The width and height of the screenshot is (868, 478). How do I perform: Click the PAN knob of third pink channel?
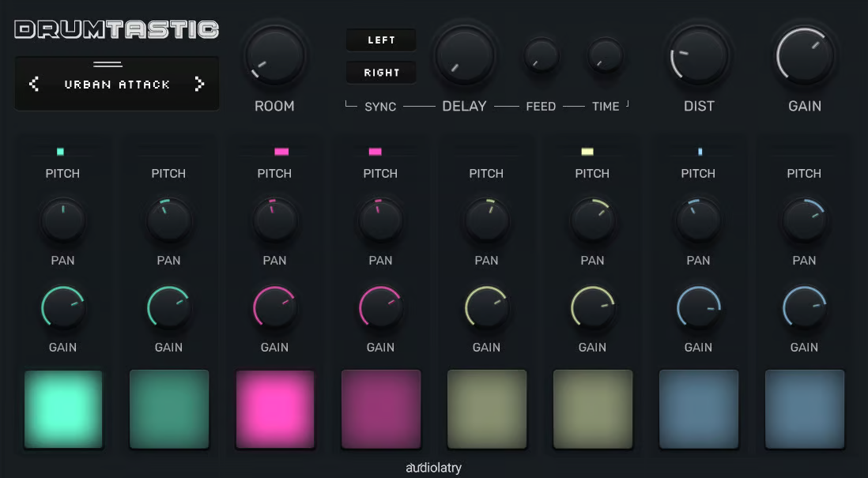[x=275, y=220]
